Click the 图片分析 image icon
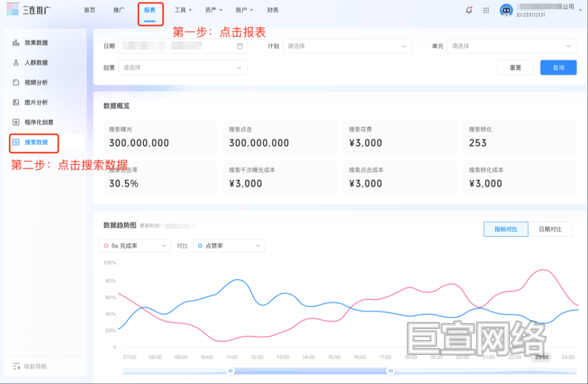This screenshot has width=588, height=384. click(x=16, y=102)
